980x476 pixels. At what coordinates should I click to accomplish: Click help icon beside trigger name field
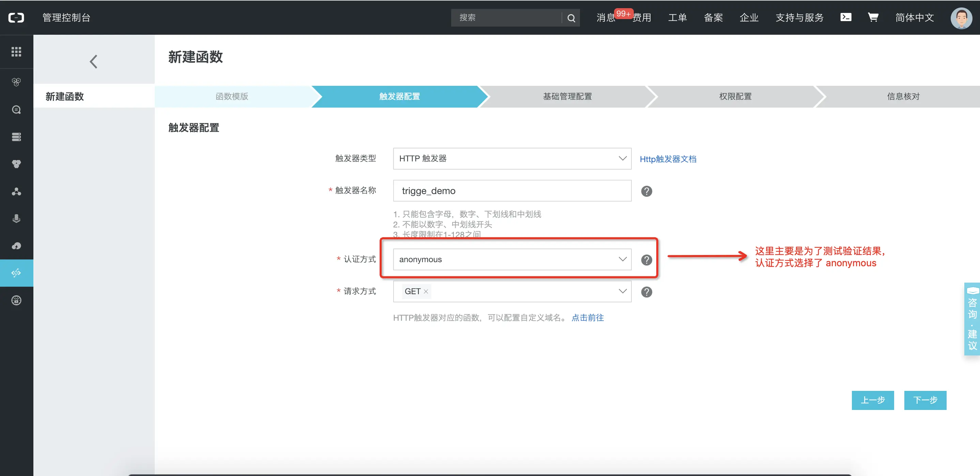coord(646,191)
